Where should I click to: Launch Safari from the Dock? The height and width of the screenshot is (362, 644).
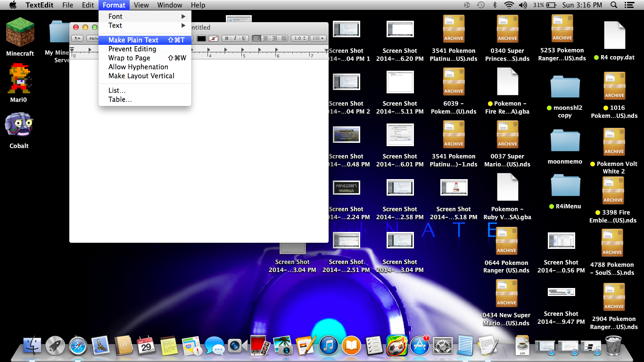[78, 346]
